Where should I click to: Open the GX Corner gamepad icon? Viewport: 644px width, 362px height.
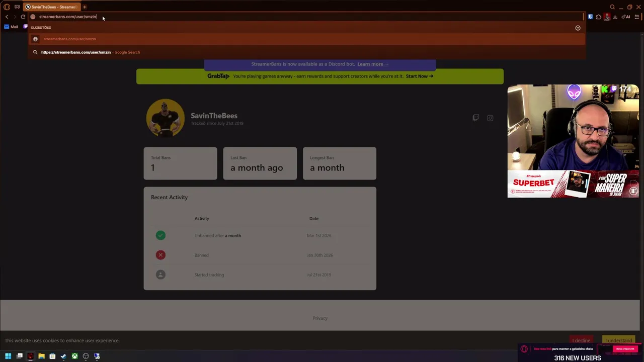pos(17,7)
